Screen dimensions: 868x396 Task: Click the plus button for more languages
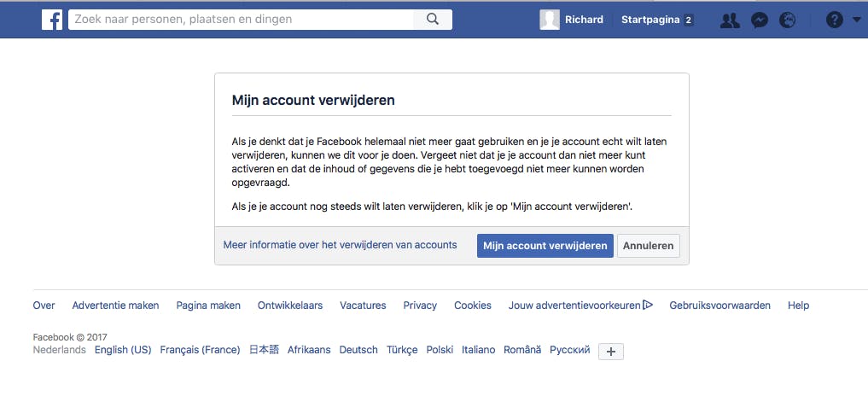(x=610, y=351)
